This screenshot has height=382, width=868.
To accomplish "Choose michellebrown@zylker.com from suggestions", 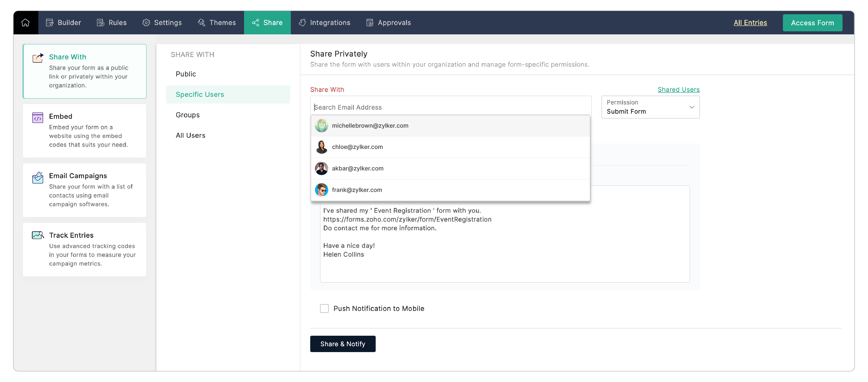I will click(450, 126).
